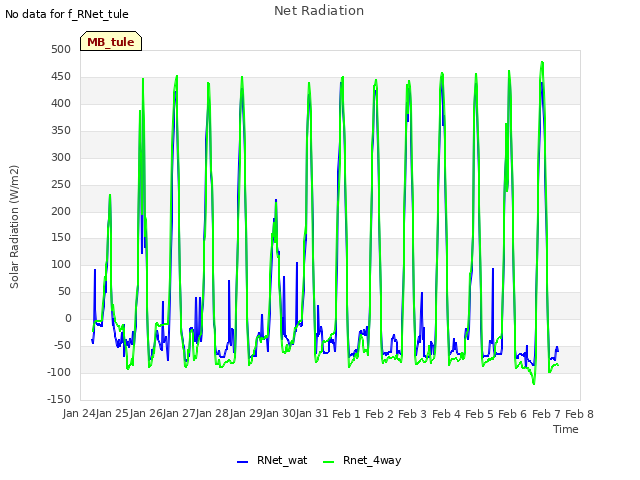Click the Feb 7 x-axis tick label

547,414
